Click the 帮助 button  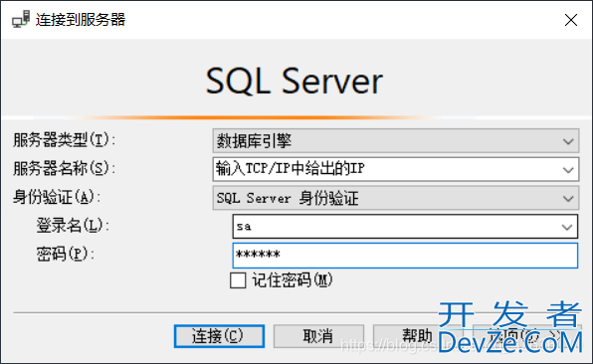point(418,336)
